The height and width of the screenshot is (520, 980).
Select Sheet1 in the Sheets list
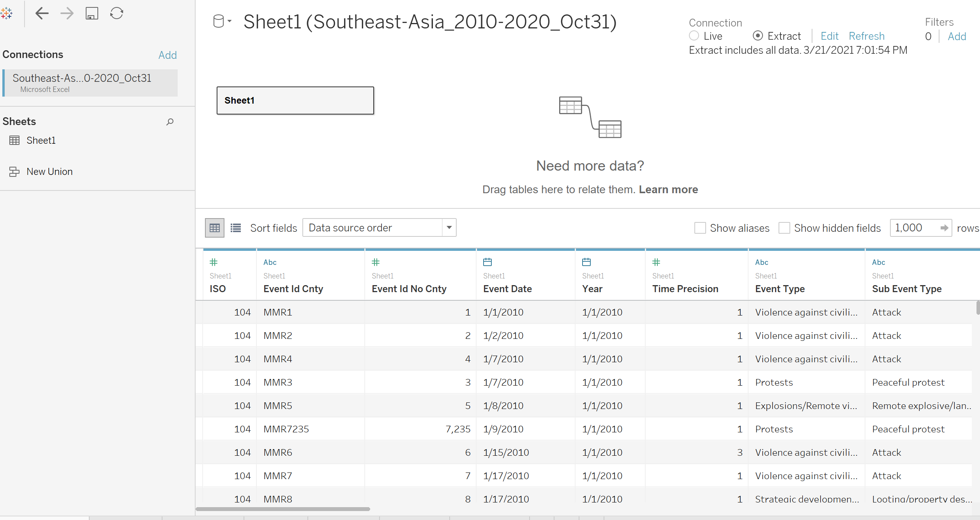41,140
